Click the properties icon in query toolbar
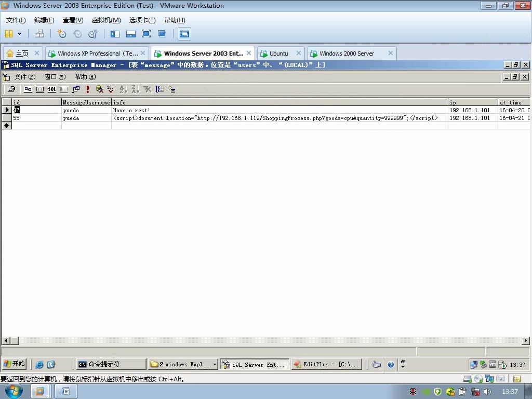 tap(11, 89)
